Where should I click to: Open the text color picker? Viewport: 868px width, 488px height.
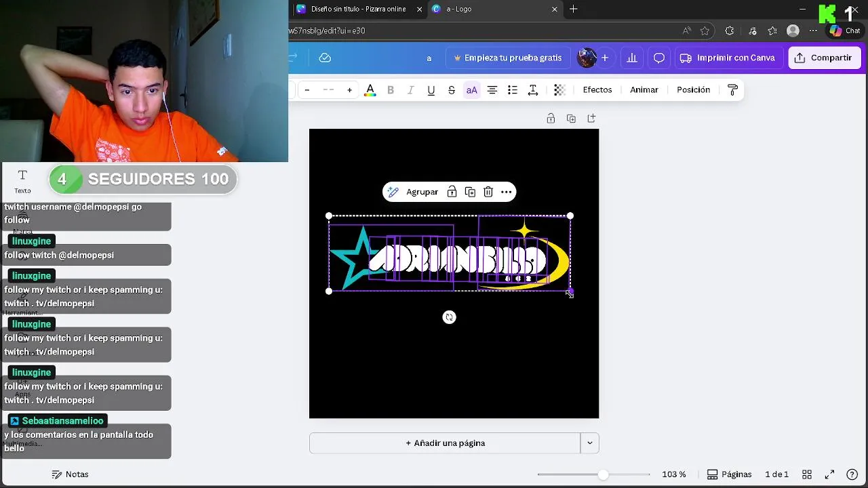click(370, 89)
